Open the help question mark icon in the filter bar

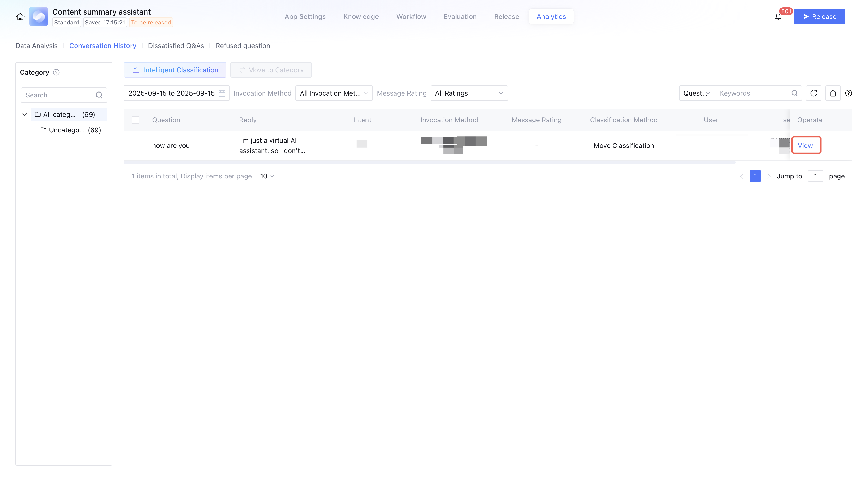pyautogui.click(x=848, y=93)
